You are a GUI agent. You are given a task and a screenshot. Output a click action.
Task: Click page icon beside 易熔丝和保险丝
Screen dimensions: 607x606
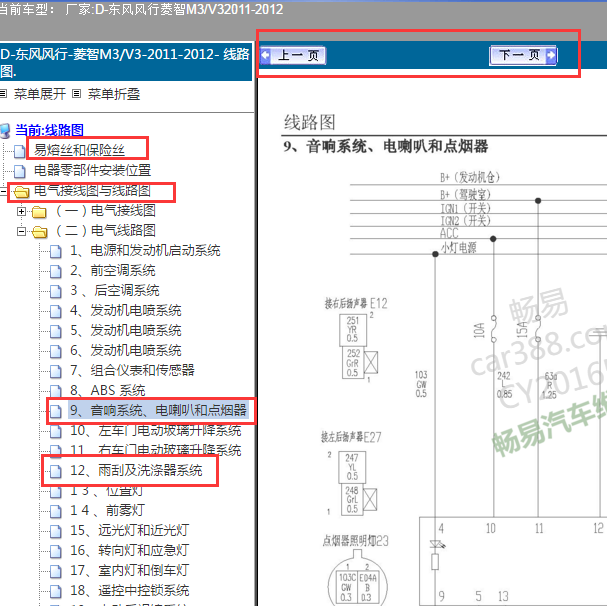pos(19,151)
